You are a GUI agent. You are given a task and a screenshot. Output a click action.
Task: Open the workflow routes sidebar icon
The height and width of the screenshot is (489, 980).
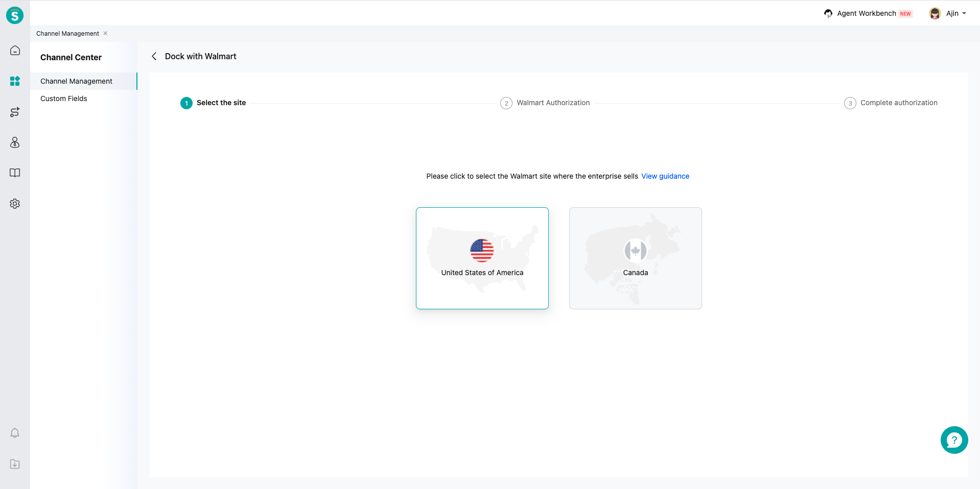15,112
